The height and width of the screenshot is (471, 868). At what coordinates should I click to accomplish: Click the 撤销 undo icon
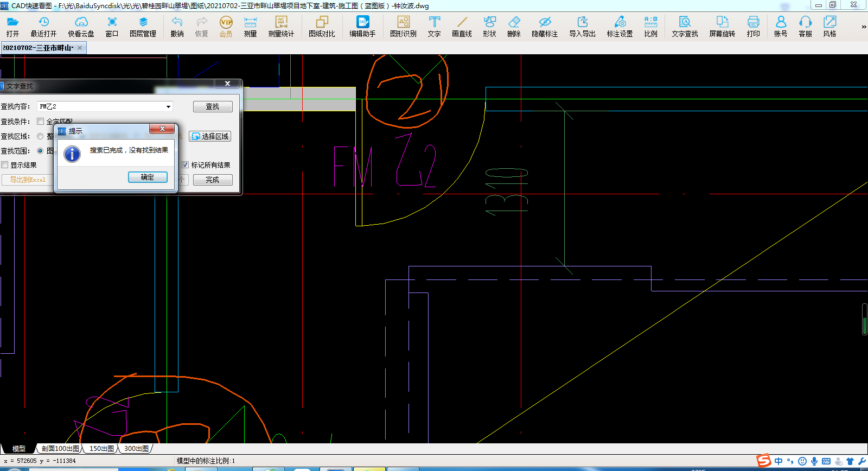tap(177, 26)
